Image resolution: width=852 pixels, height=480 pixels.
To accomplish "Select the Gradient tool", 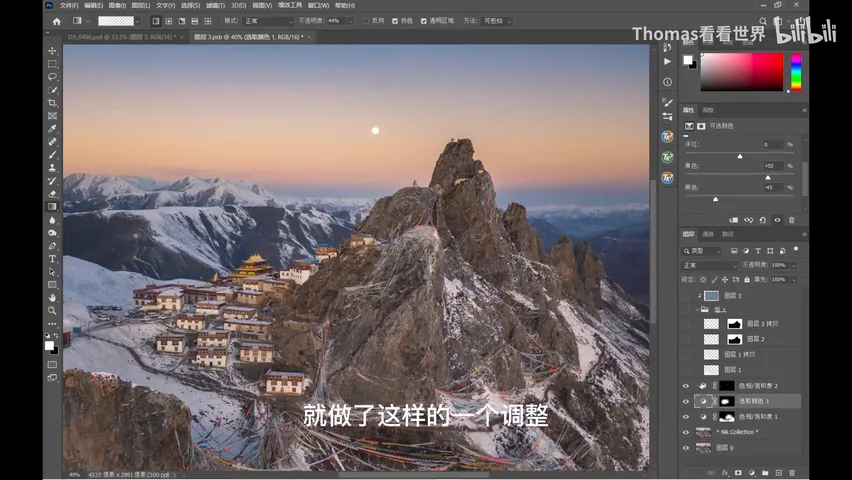I will click(52, 207).
